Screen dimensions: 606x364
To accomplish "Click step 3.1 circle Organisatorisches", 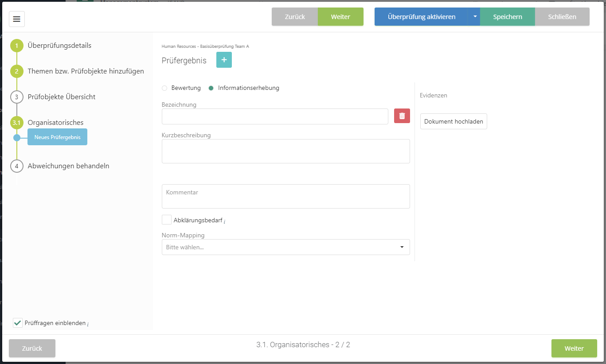I will (x=17, y=123).
